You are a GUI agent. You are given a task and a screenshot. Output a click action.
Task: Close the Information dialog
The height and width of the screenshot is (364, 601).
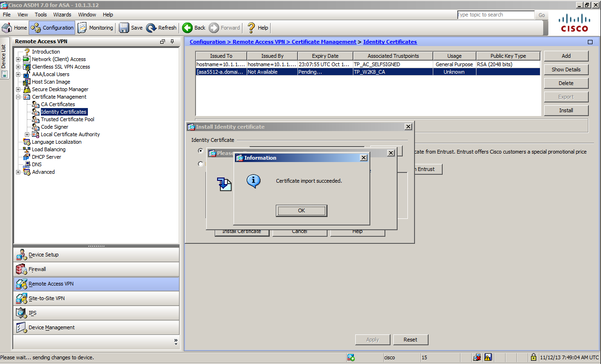coord(363,158)
